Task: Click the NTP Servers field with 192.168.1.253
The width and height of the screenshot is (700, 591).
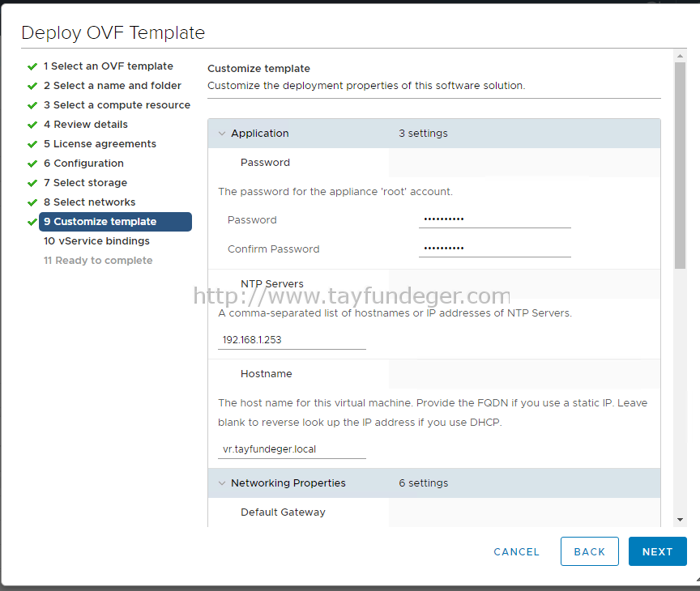Action: (292, 340)
